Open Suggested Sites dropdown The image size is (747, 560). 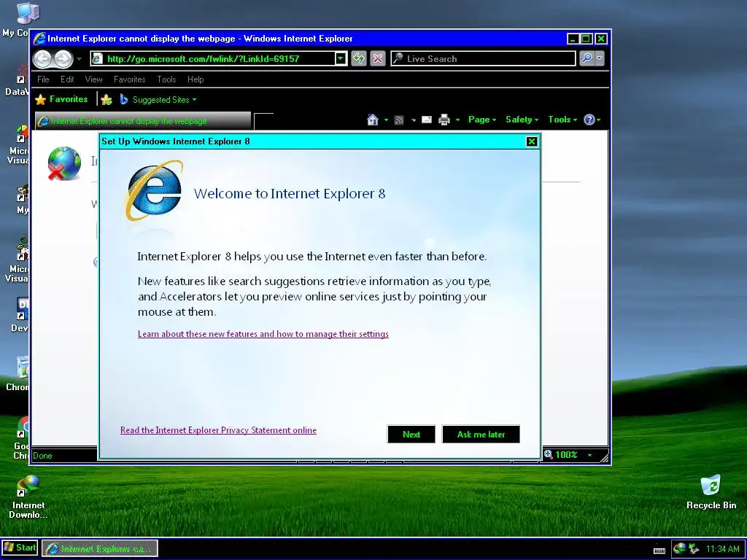click(158, 99)
